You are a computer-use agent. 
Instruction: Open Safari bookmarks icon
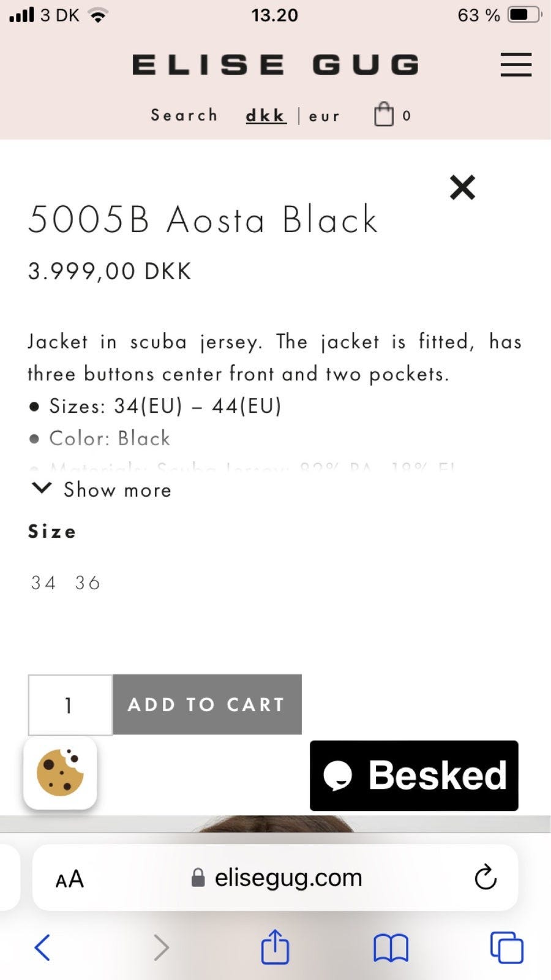point(391,948)
